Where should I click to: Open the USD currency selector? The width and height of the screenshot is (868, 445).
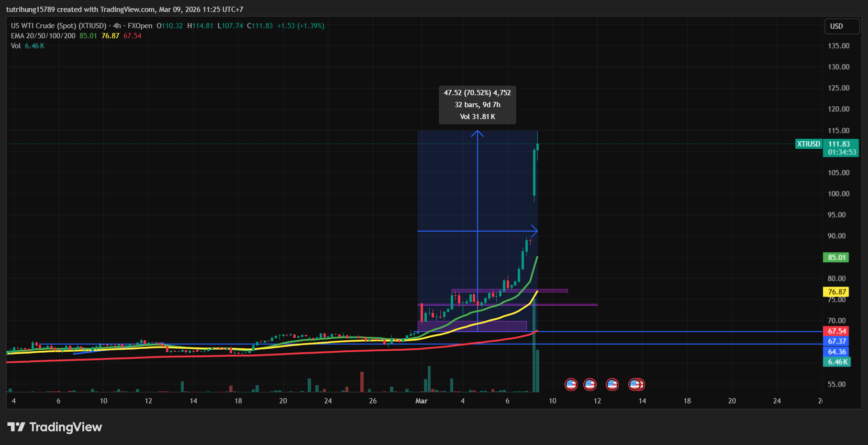841,26
